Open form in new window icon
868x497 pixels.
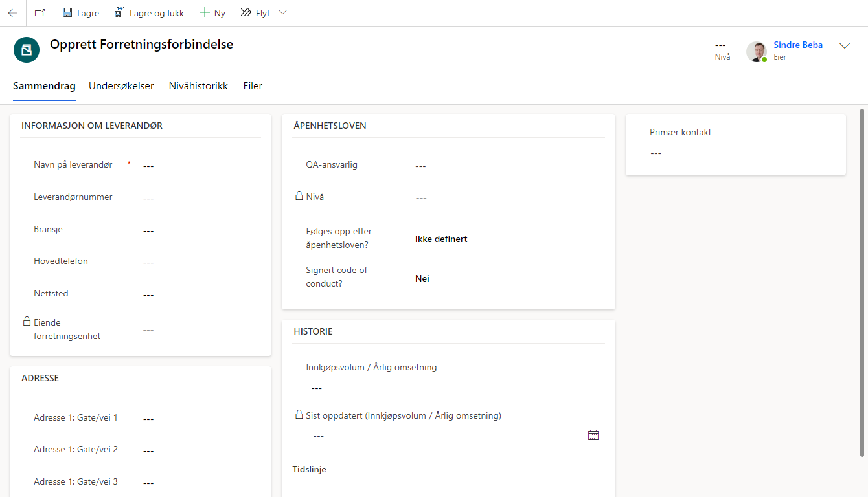[40, 13]
